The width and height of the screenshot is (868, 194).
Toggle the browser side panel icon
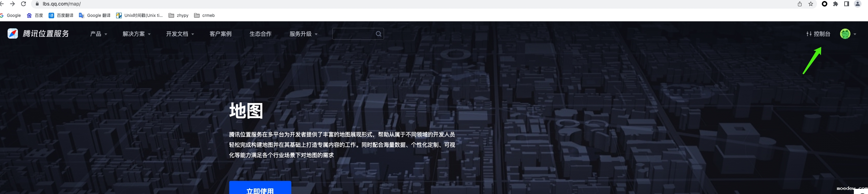pos(846,4)
